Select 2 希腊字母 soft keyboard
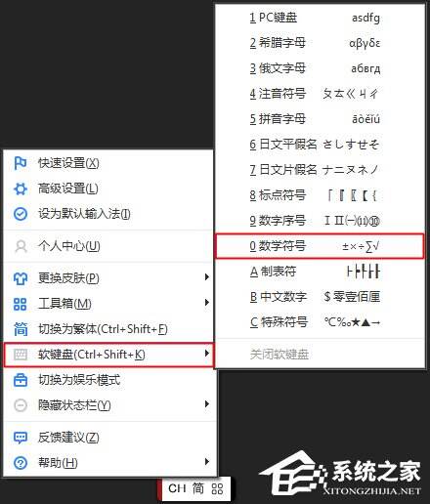The height and width of the screenshot is (504, 430). pyautogui.click(x=320, y=43)
